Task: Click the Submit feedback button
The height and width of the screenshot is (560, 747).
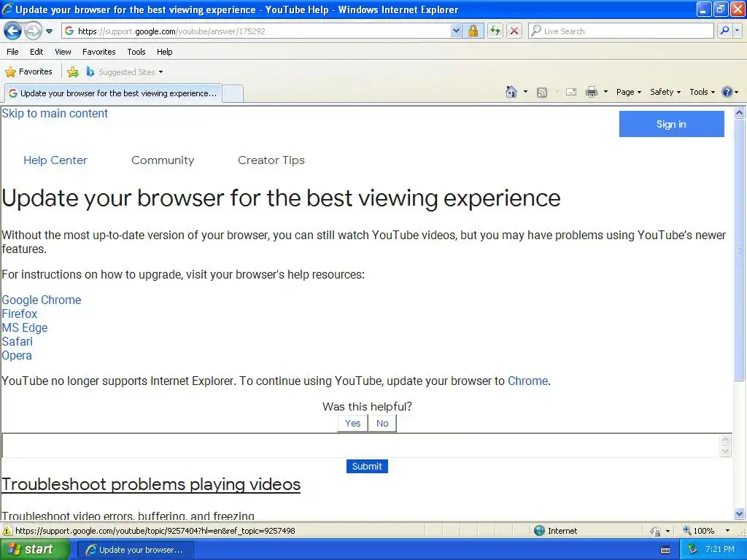Action: 367,466
